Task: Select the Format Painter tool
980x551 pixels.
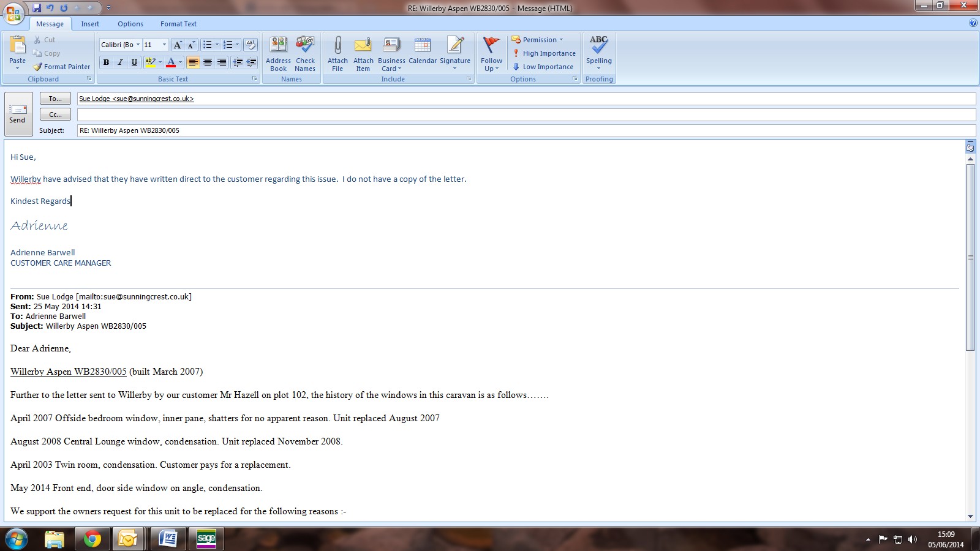Action: pyautogui.click(x=62, y=67)
